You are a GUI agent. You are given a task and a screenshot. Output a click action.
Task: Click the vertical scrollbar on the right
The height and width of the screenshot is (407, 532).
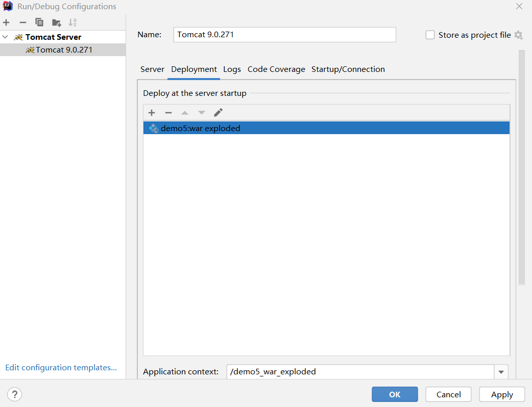coord(522,168)
